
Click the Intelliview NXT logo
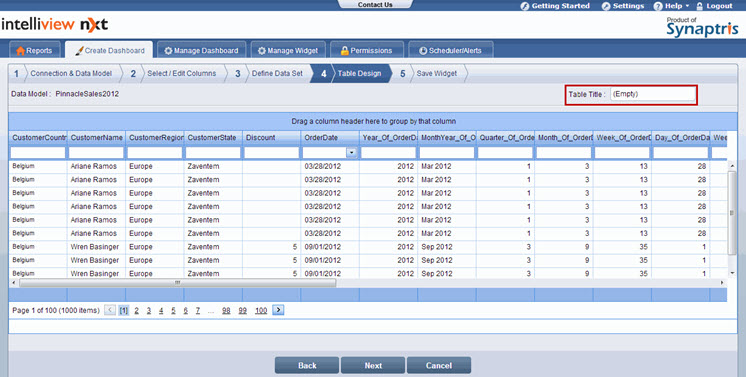[54, 25]
